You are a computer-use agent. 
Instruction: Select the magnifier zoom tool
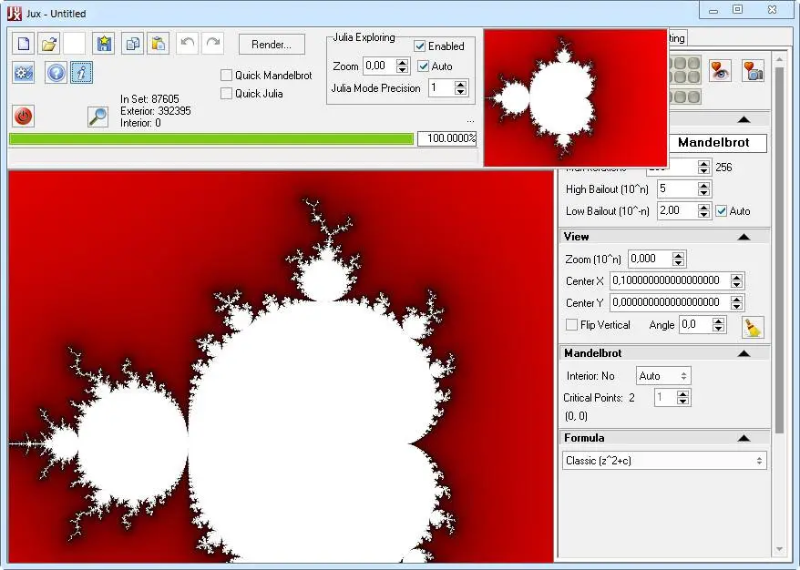tap(97, 117)
